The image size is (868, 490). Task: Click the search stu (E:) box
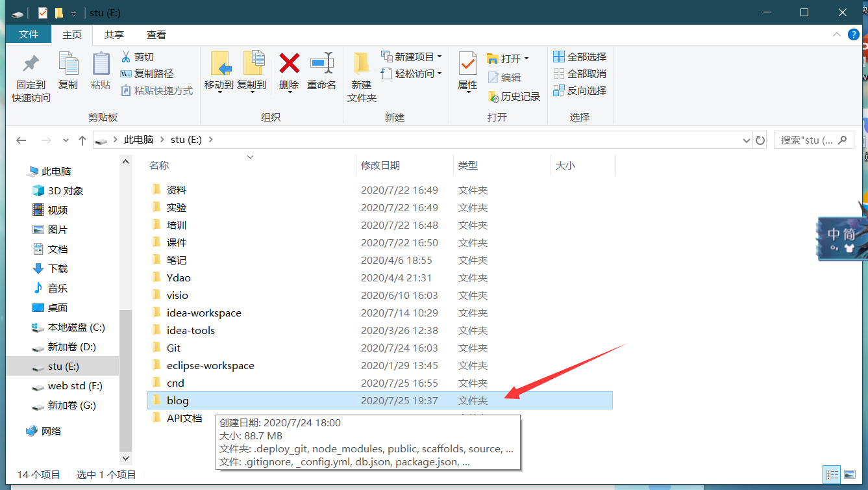click(814, 140)
